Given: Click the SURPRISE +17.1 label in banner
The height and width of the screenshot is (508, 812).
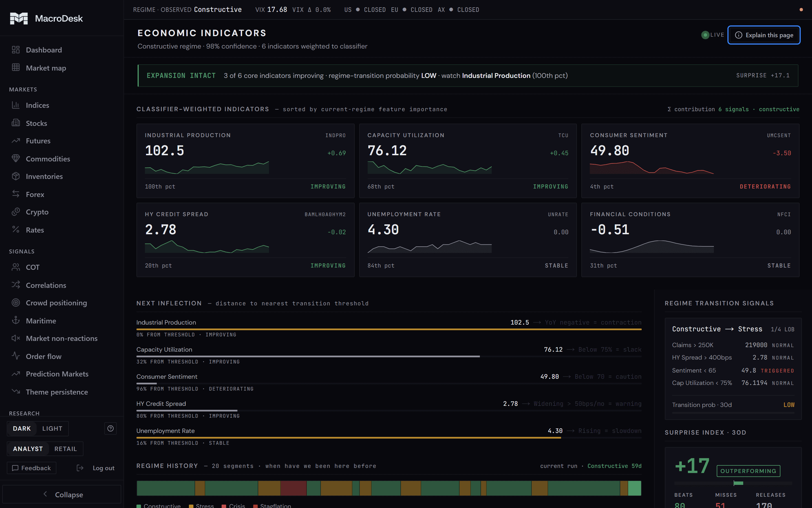Looking at the screenshot, I should point(763,76).
